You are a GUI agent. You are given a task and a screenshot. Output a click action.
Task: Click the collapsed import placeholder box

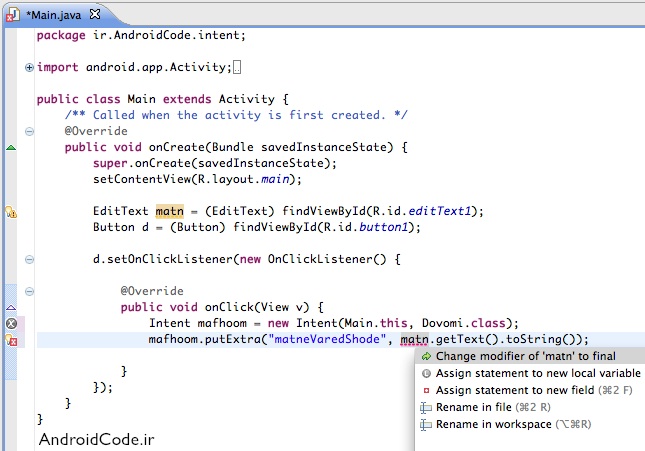pyautogui.click(x=237, y=68)
